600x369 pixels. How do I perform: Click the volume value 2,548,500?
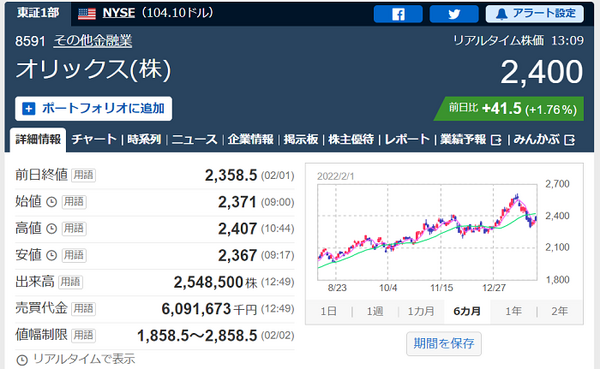click(209, 282)
